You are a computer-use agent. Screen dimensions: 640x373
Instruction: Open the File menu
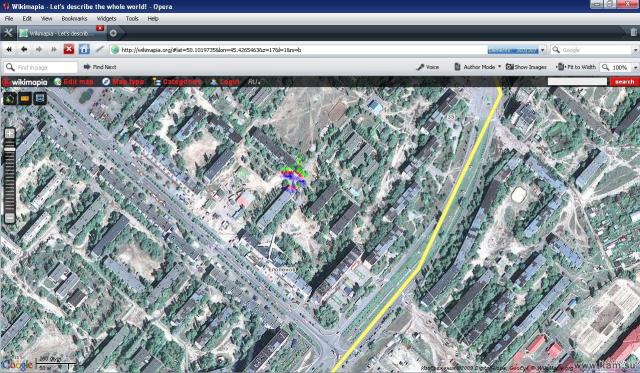[9, 18]
